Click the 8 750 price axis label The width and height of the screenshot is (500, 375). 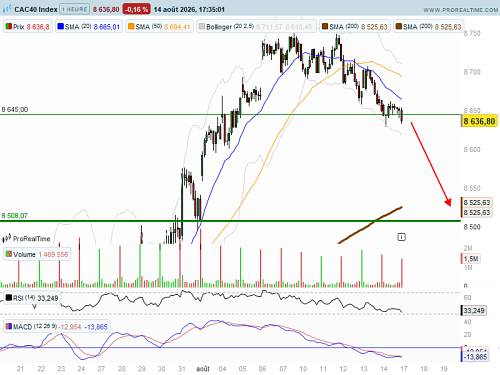point(472,33)
